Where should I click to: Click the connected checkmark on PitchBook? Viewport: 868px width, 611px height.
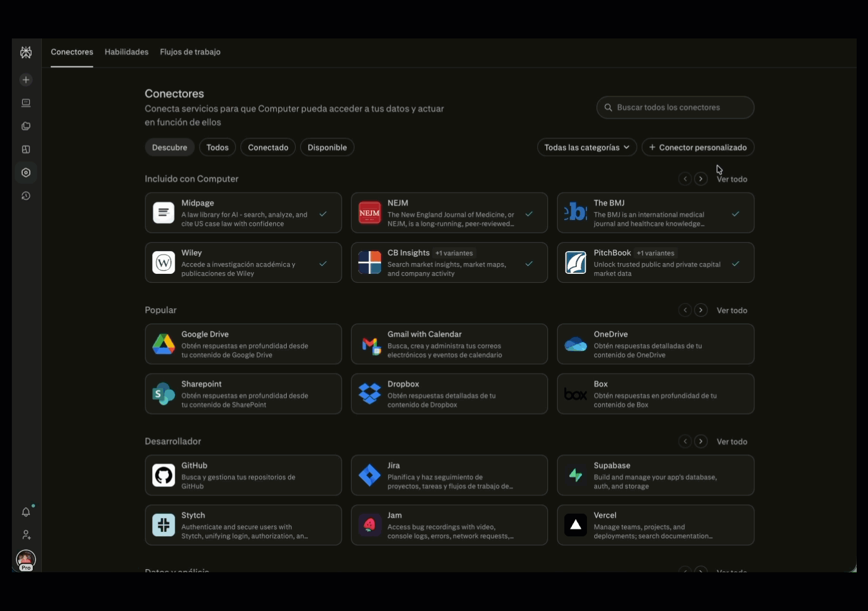pyautogui.click(x=735, y=264)
